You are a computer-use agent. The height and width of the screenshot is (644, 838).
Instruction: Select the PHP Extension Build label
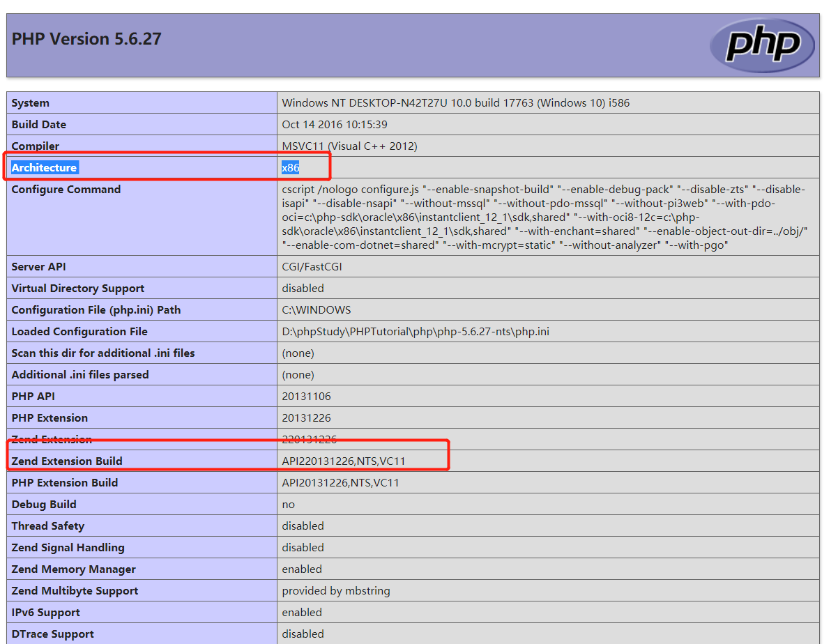tap(65, 483)
